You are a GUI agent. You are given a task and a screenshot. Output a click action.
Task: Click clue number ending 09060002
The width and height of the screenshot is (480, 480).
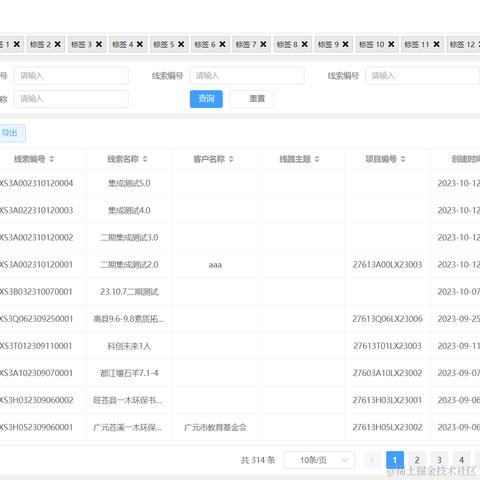click(x=36, y=400)
